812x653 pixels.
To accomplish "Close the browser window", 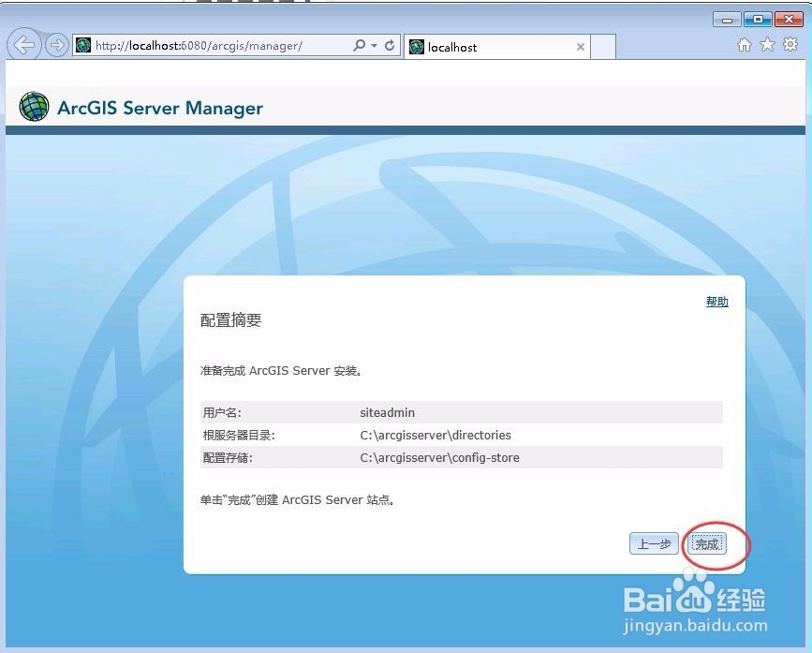I will tap(789, 20).
